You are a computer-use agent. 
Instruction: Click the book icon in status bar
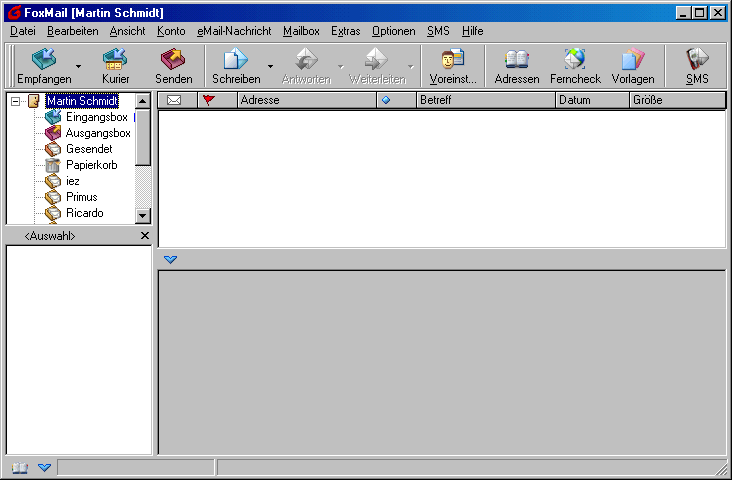[x=20, y=467]
